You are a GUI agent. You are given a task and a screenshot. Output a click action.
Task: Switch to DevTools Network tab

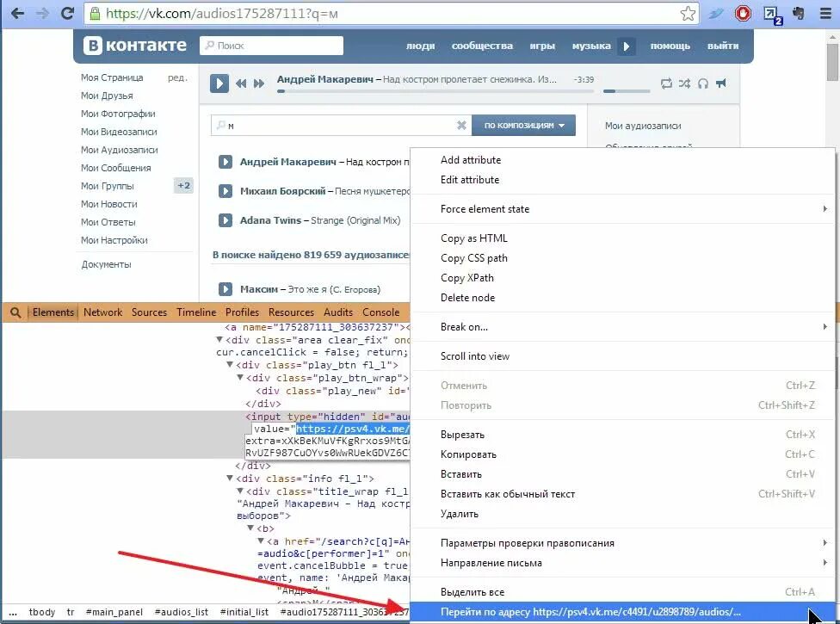(x=103, y=312)
